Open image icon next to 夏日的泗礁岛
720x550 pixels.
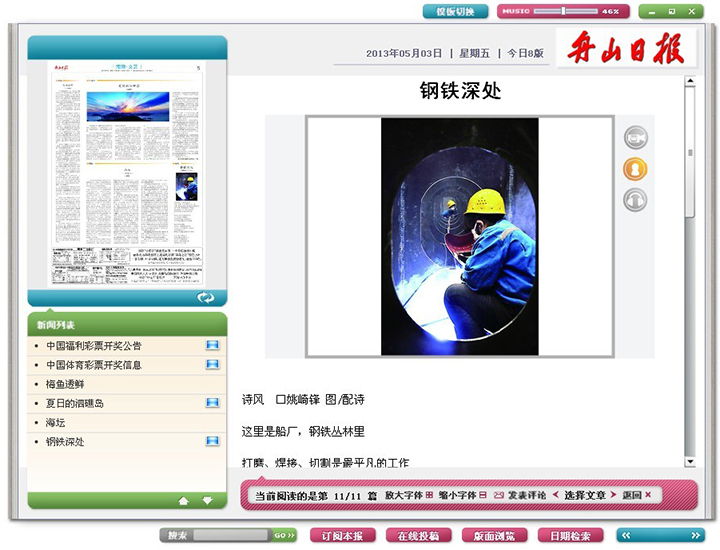[x=212, y=403]
